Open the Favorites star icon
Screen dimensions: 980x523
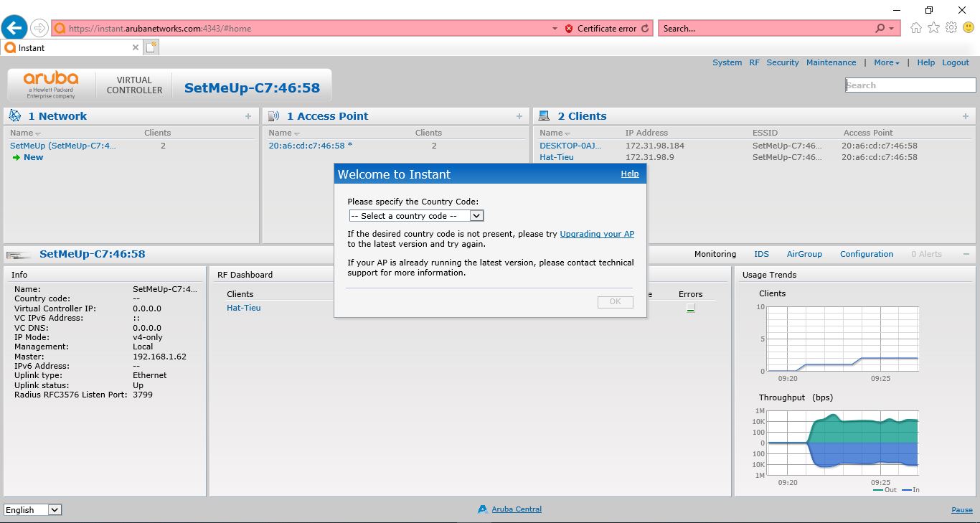[933, 28]
